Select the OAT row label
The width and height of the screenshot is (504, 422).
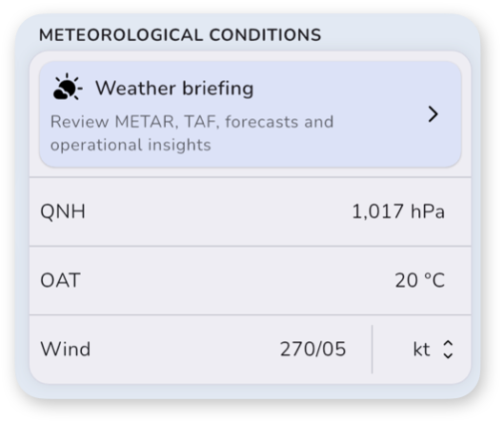(x=60, y=280)
